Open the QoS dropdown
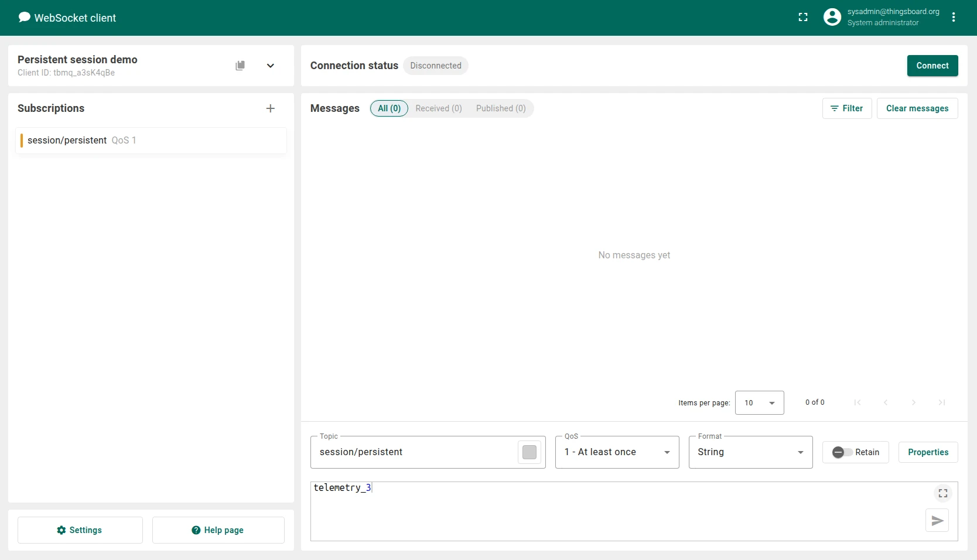Viewport: 977px width, 560px height. [617, 452]
